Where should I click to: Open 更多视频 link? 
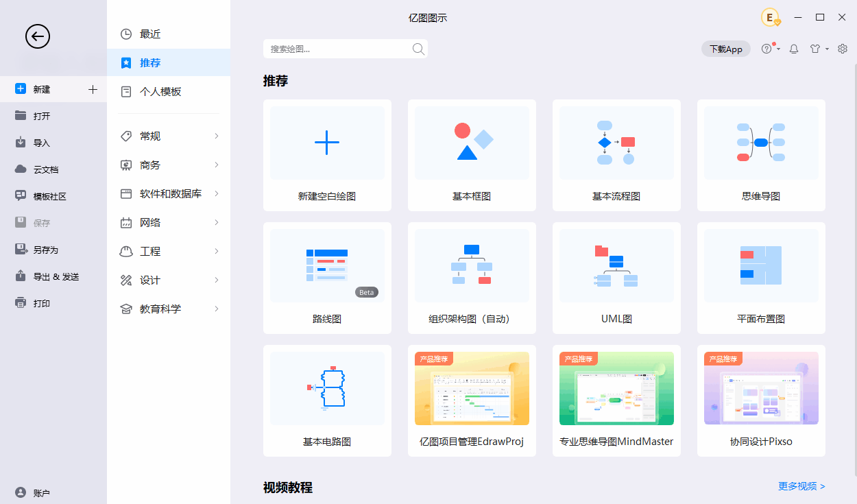800,486
